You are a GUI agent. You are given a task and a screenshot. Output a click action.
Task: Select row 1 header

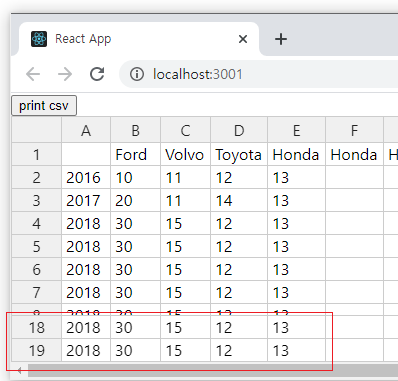[x=37, y=154]
